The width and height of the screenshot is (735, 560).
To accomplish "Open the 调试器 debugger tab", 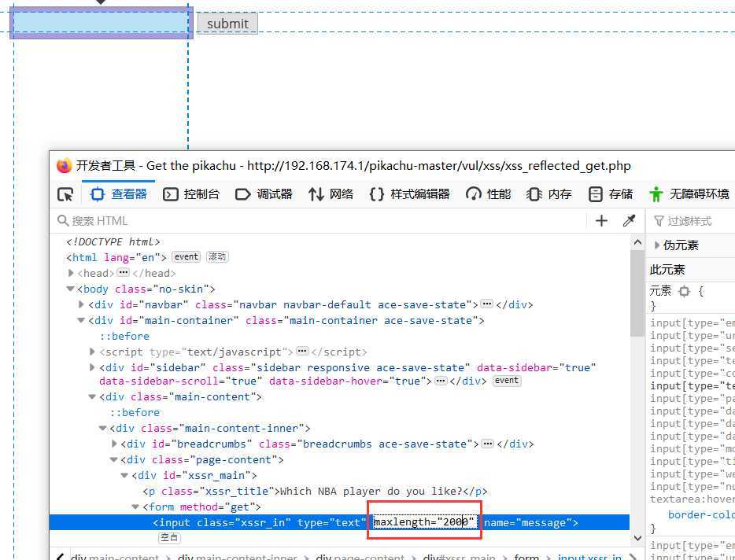I will [x=264, y=194].
